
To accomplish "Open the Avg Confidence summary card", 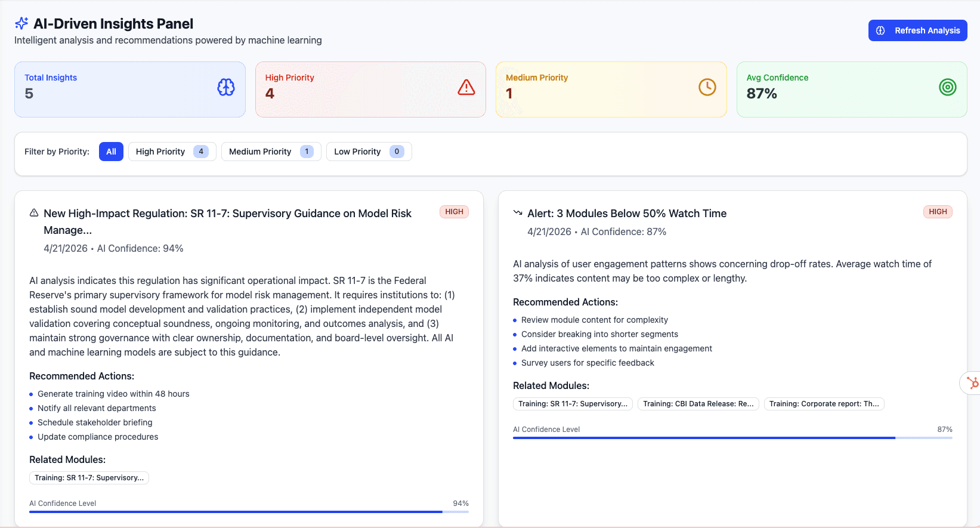I will tap(852, 89).
